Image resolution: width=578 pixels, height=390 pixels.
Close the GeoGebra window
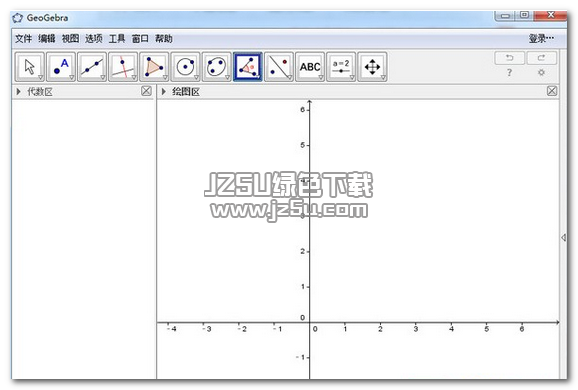(550, 15)
